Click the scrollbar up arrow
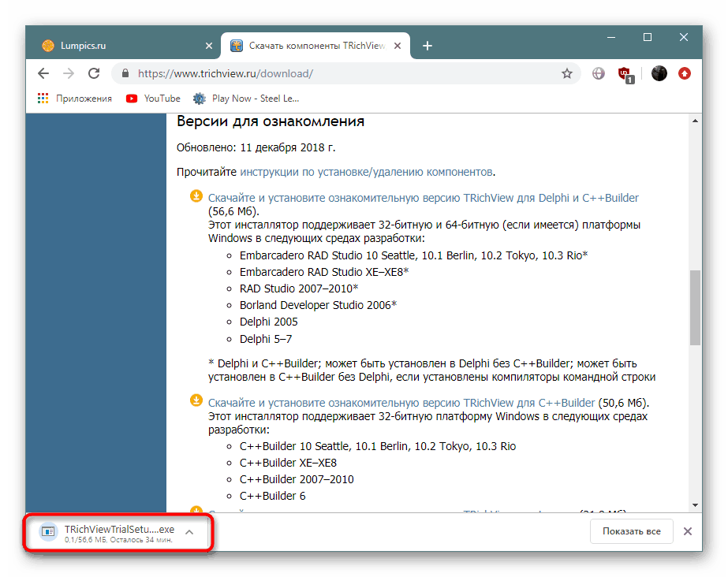Viewport: 728px width, 577px height. (x=695, y=121)
